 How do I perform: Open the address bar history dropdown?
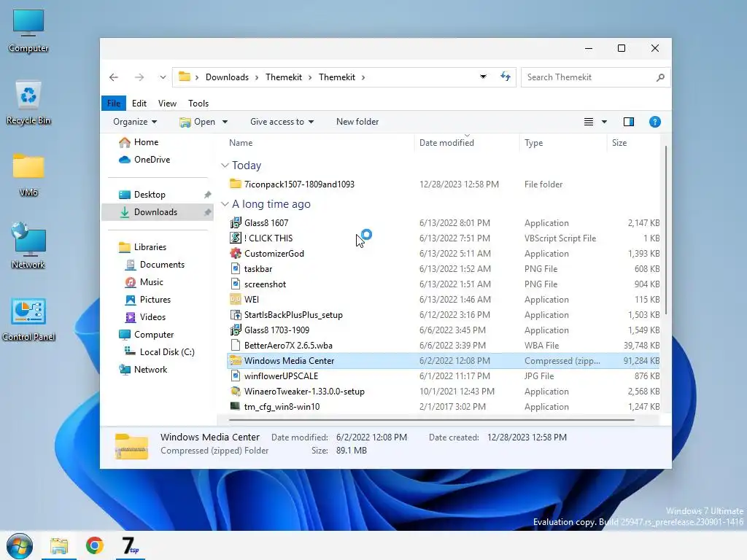483,77
